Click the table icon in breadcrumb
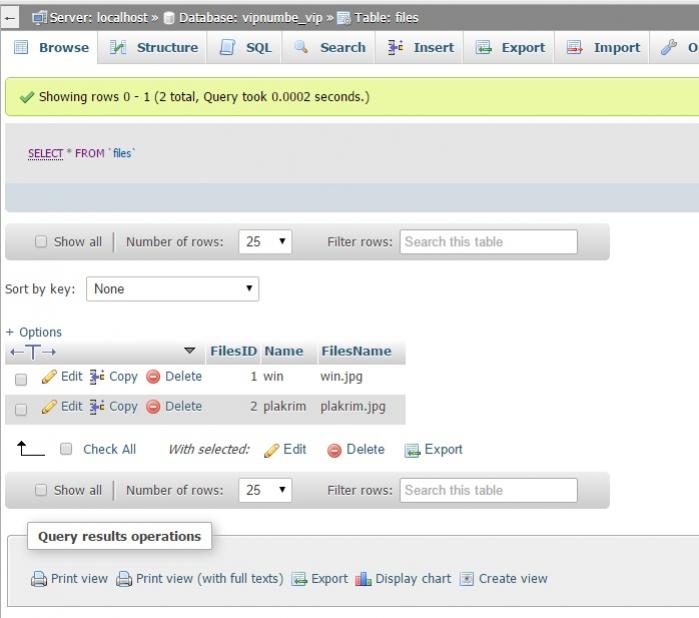 click(x=344, y=18)
